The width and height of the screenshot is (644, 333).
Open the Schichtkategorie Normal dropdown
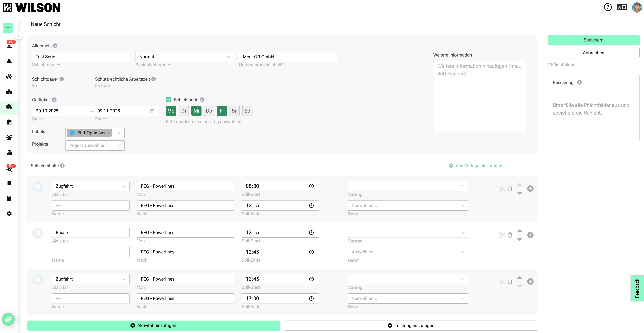coord(184,57)
